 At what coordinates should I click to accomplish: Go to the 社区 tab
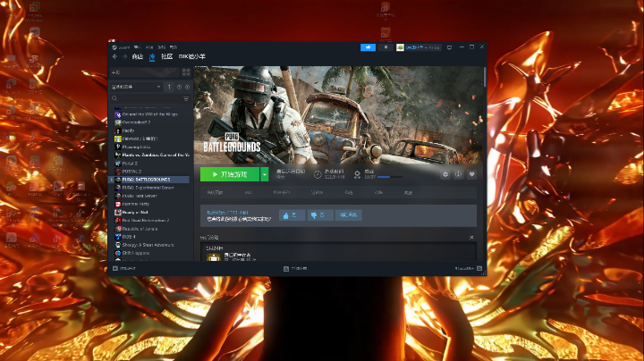coord(166,56)
